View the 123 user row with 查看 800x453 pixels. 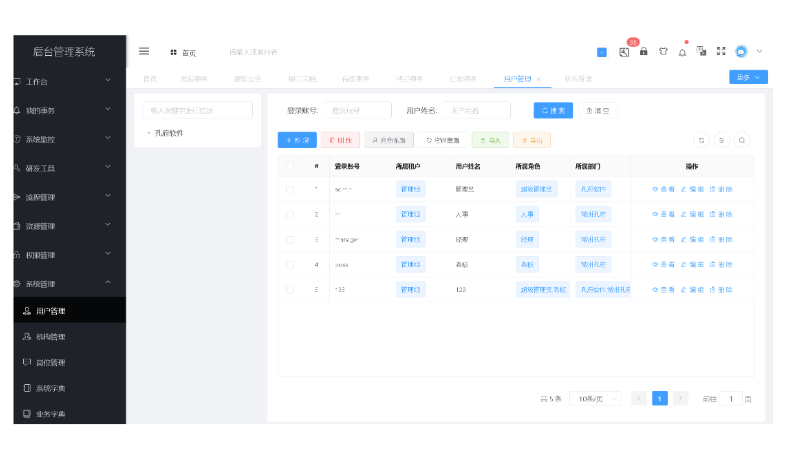pyautogui.click(x=663, y=289)
